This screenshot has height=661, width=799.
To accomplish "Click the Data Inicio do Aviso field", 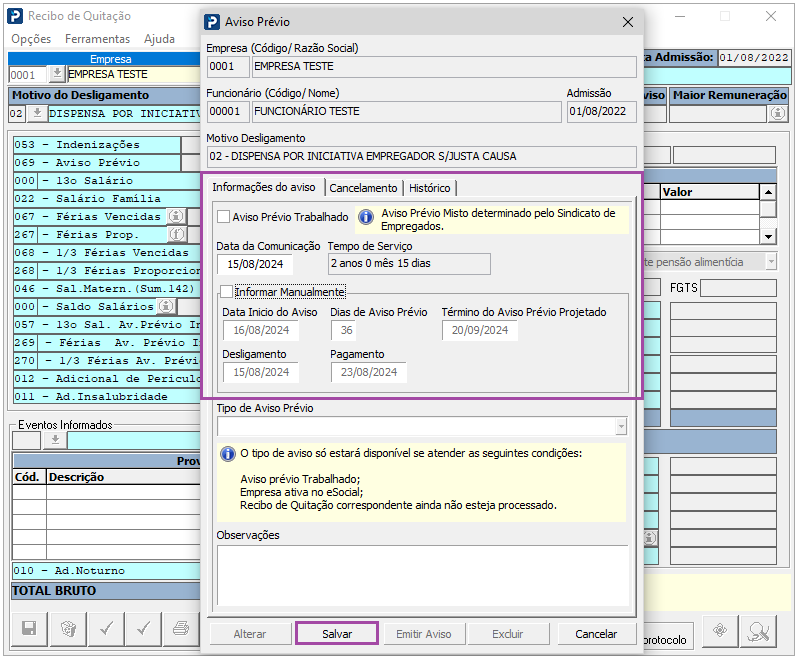I will click(x=261, y=330).
